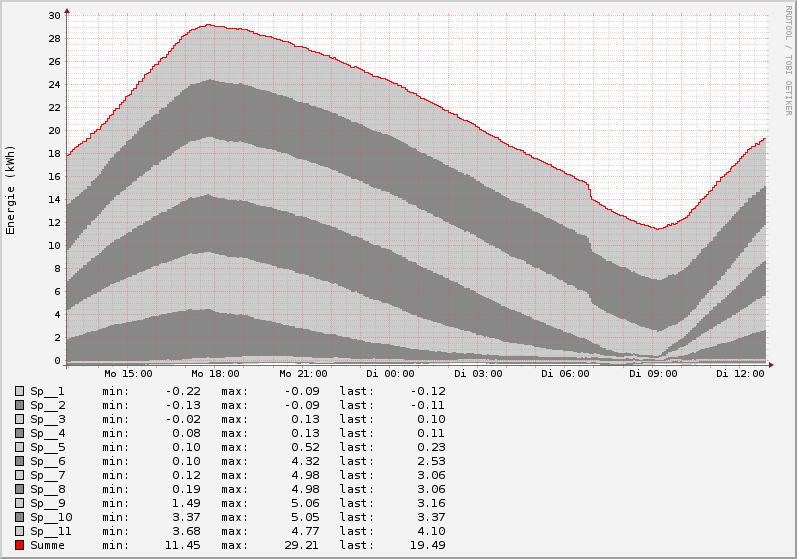Click the Summe max value 29.21

click(x=301, y=545)
